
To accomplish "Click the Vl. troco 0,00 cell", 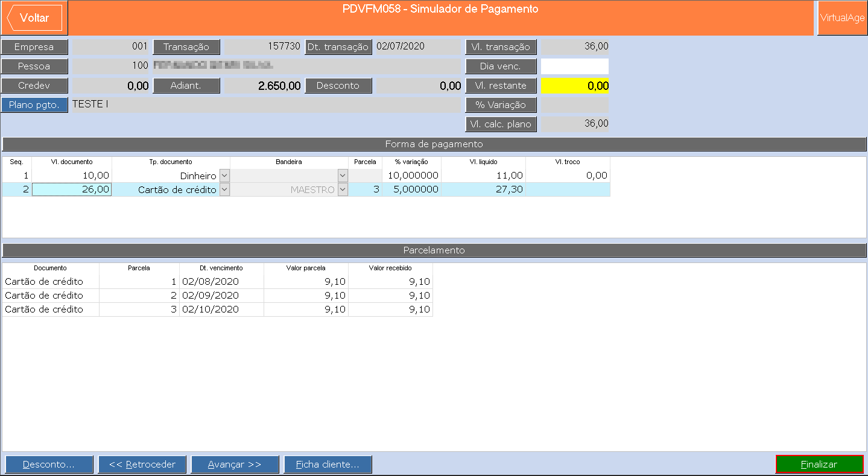I will (568, 176).
